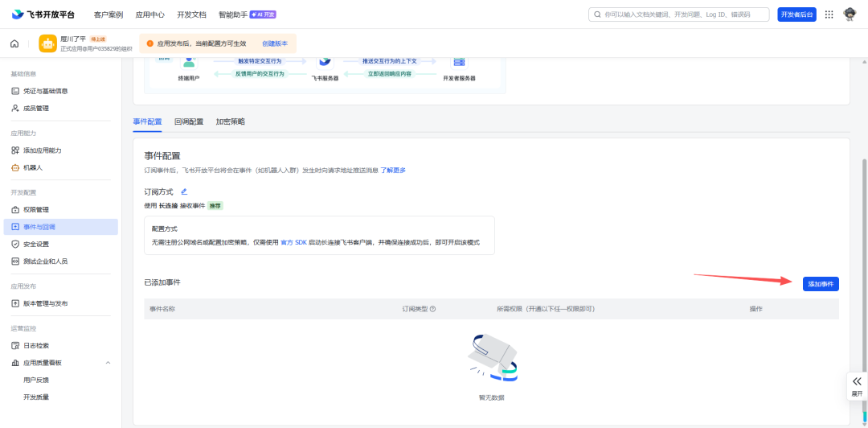Switch to the 回调配置 tab
The width and height of the screenshot is (868, 428).
tap(189, 121)
